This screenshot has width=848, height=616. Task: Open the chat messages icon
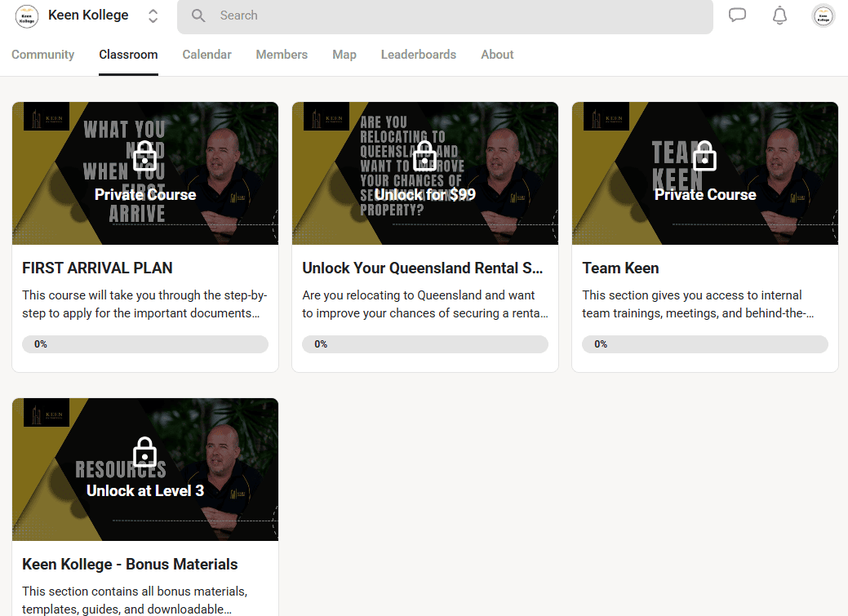(x=737, y=16)
